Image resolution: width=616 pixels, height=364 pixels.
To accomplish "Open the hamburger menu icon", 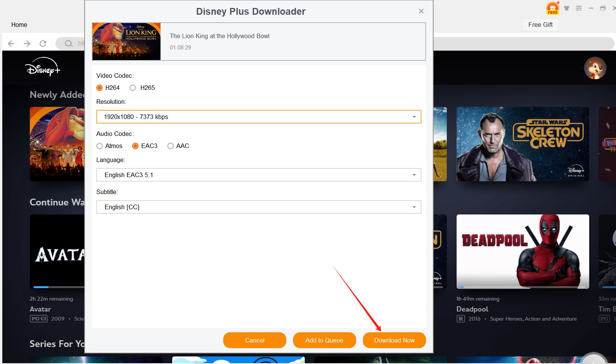I will tap(579, 8).
